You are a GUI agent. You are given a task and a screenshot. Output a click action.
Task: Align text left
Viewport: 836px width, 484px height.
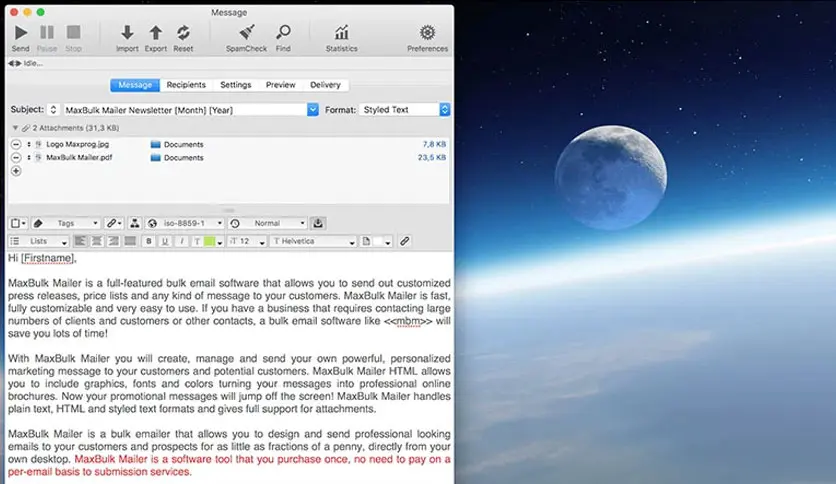pyautogui.click(x=80, y=241)
